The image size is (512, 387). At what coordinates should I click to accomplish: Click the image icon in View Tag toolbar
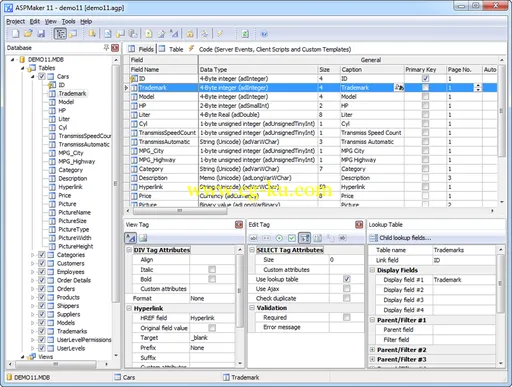(143, 238)
